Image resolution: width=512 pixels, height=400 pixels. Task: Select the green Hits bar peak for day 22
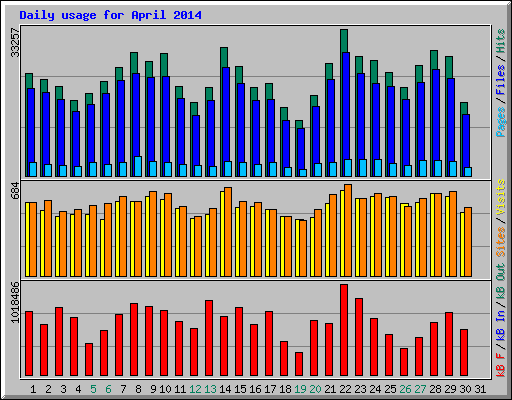pos(344,41)
